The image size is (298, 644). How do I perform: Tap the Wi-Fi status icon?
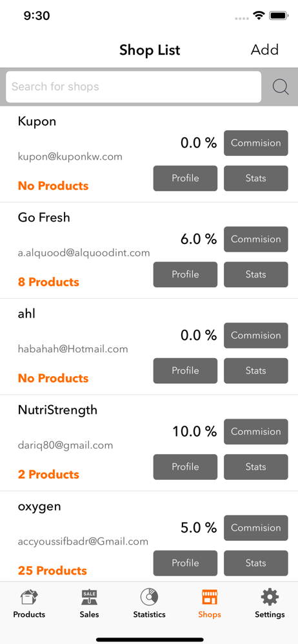point(259,15)
